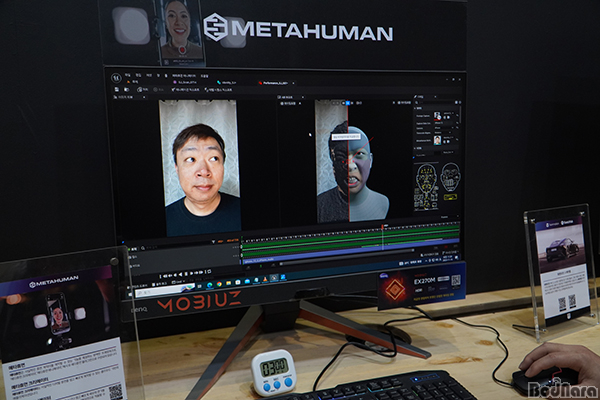This screenshot has height=400, width=600.
Task: Reset the Footage Capture Data property
Action: tap(457, 115)
